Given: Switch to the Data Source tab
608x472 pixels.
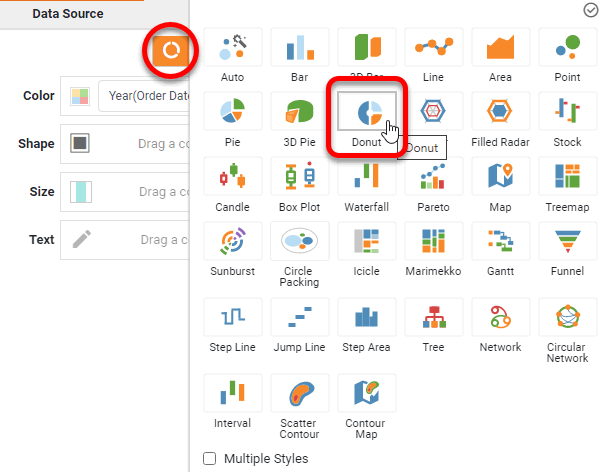Looking at the screenshot, I should [x=67, y=14].
